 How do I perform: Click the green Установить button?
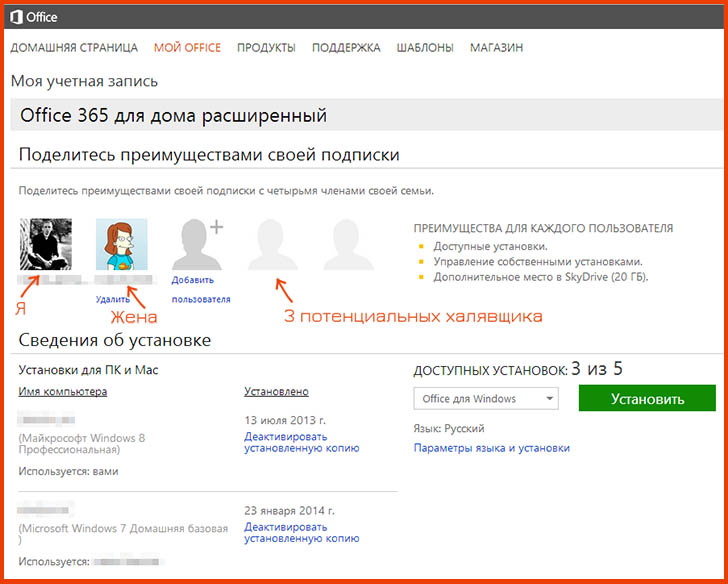[647, 398]
